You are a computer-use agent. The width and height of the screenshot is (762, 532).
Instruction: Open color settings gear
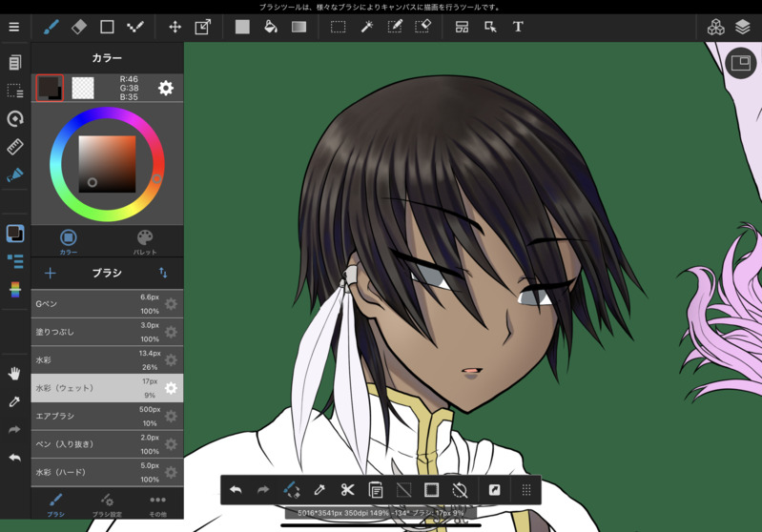coord(166,88)
